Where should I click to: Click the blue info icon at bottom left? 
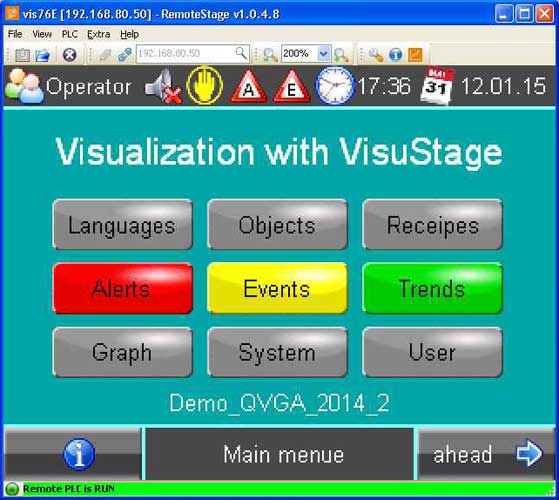click(x=79, y=454)
